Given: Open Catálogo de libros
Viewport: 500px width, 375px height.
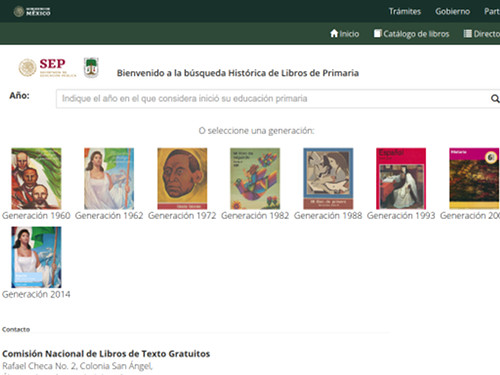Looking at the screenshot, I should click(412, 34).
